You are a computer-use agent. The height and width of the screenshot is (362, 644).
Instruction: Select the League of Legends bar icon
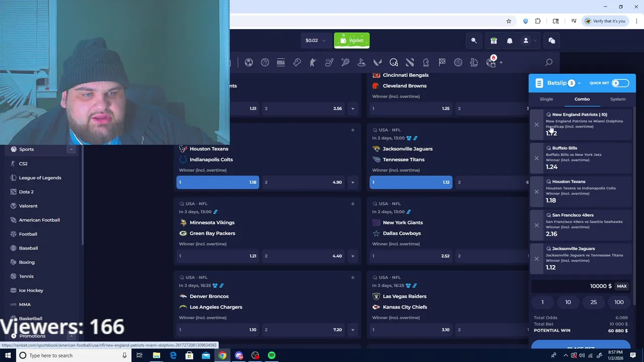[474, 62]
